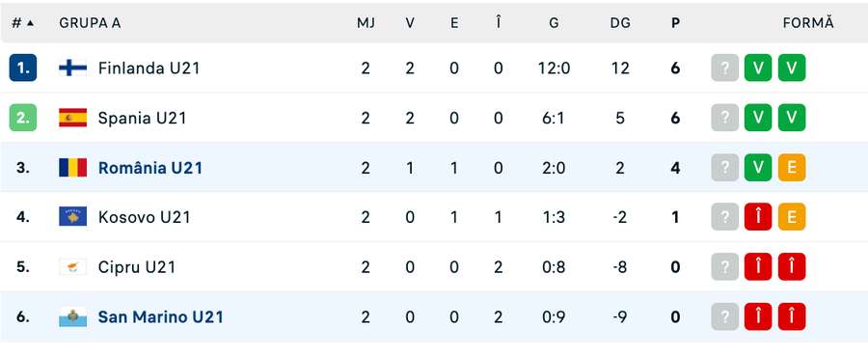Screen dimensions: 868x355
Task: Open the San Marino U21 team link
Action: 160,316
